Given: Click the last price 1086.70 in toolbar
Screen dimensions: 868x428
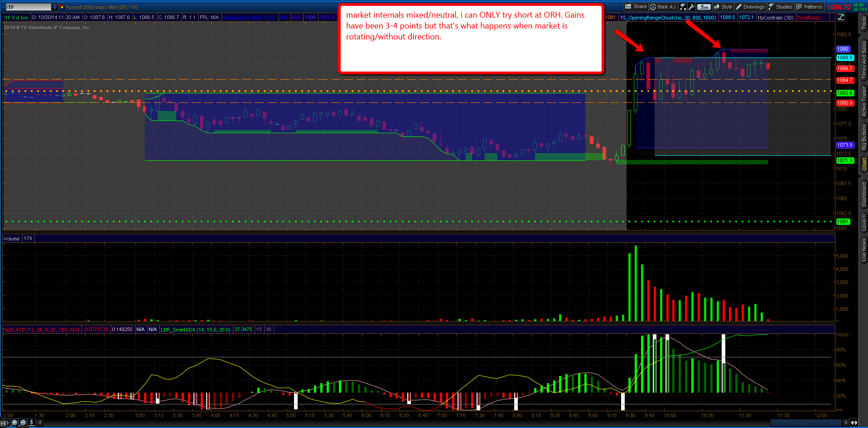Looking at the screenshot, I should [839, 7].
